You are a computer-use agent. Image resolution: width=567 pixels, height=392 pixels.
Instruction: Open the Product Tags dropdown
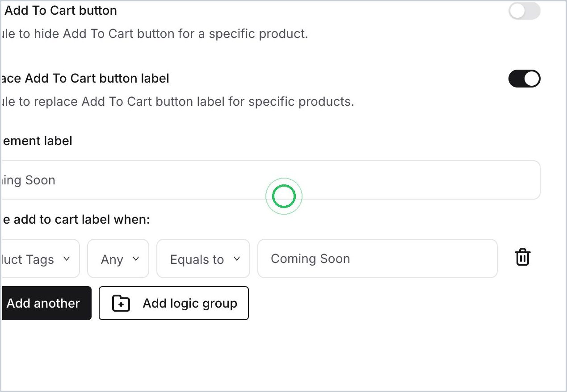[40, 259]
